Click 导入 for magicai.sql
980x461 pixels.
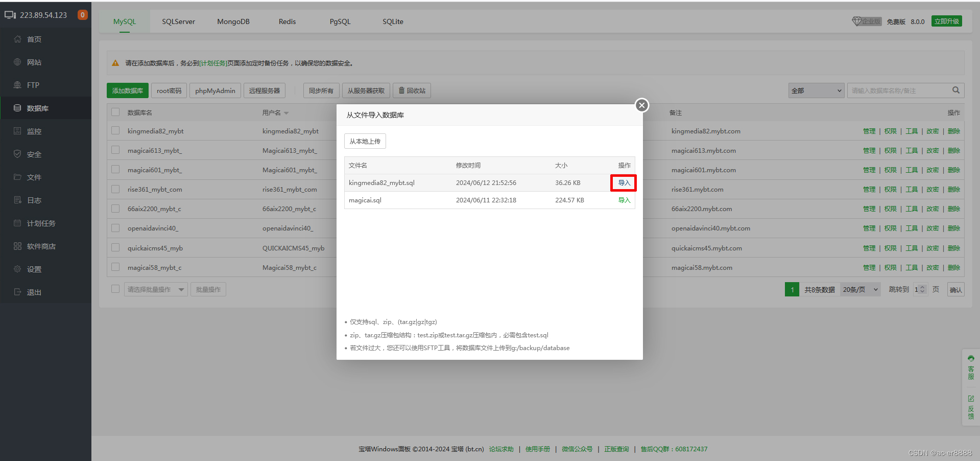tap(624, 200)
